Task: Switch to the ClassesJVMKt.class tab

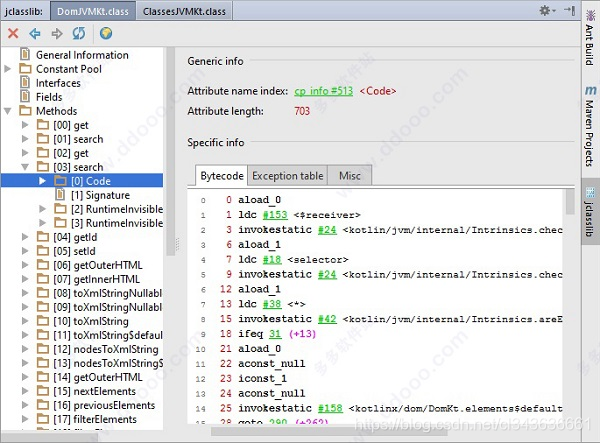Action: coord(184,11)
